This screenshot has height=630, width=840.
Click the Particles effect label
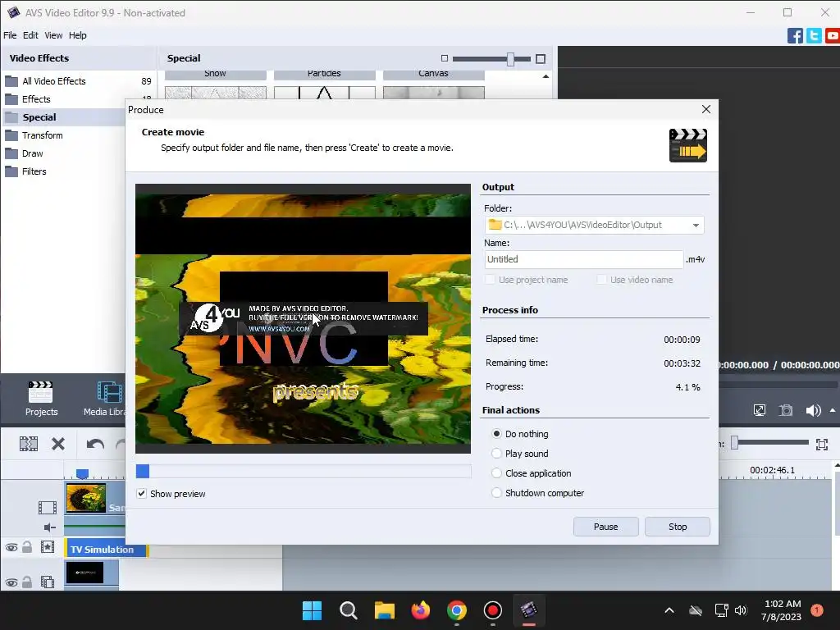pos(324,75)
